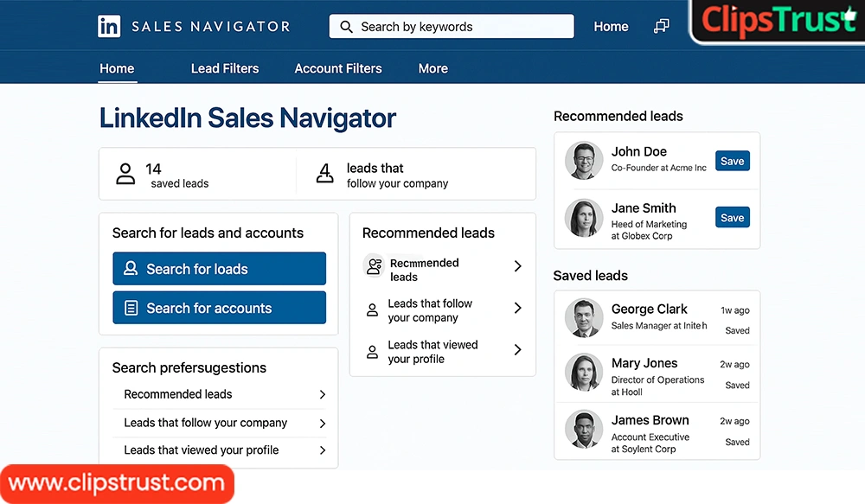Click the saved leads person icon
Screen dimensions: 865x504
click(x=125, y=174)
